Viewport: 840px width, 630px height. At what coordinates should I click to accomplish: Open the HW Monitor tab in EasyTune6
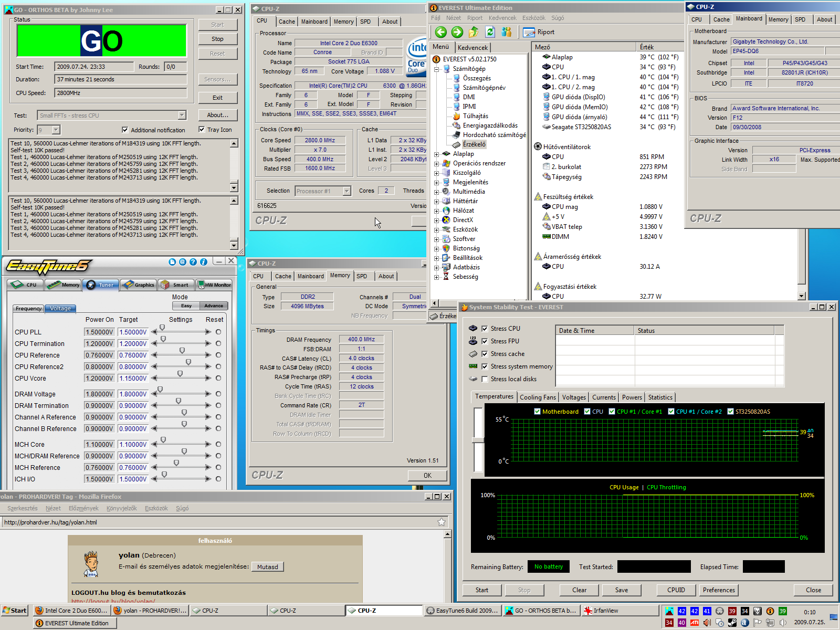[x=214, y=285]
